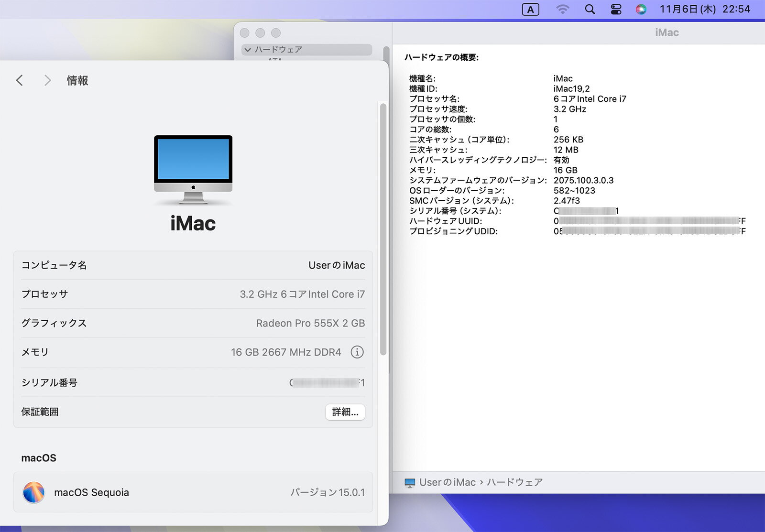This screenshot has width=765, height=532.
Task: Launch Siri from the menu bar
Action: tap(641, 10)
